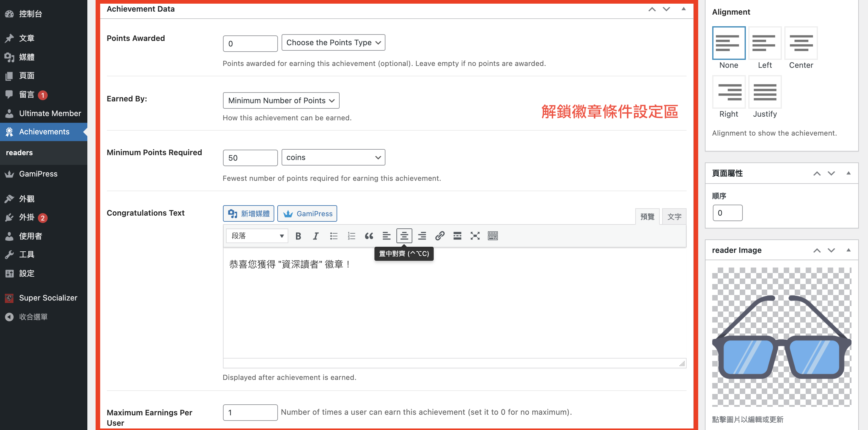Select Center alignment option
The image size is (868, 430).
click(801, 43)
